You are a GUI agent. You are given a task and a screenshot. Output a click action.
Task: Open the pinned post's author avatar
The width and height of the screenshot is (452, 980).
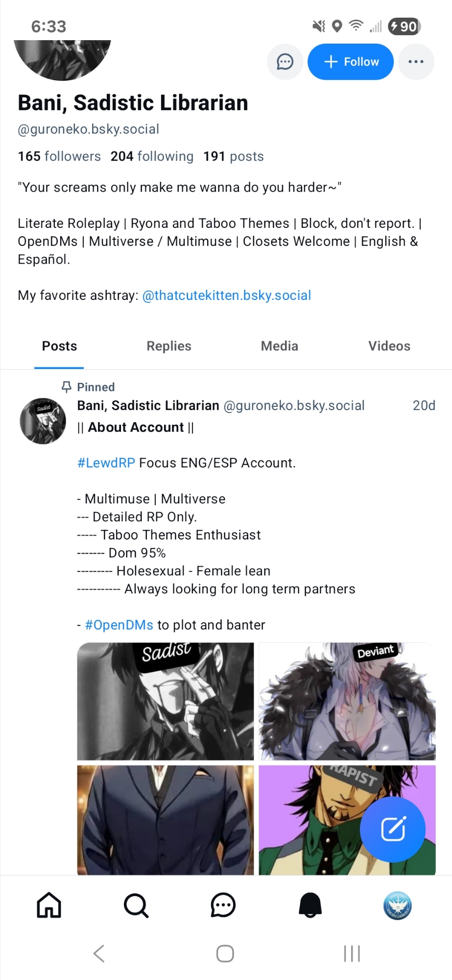point(43,421)
